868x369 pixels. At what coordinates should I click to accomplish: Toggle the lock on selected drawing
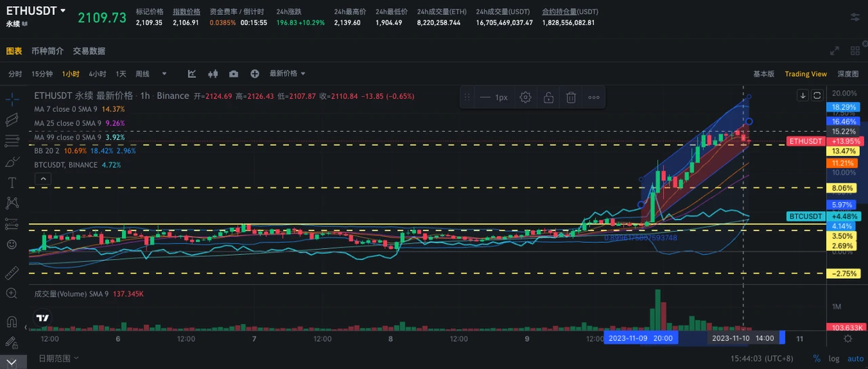(548, 97)
